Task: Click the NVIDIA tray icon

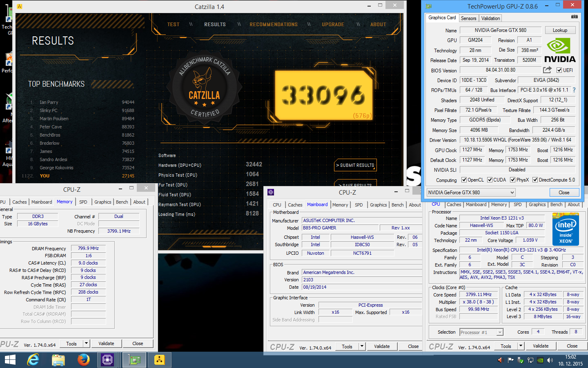Action: pyautogui.click(x=540, y=360)
